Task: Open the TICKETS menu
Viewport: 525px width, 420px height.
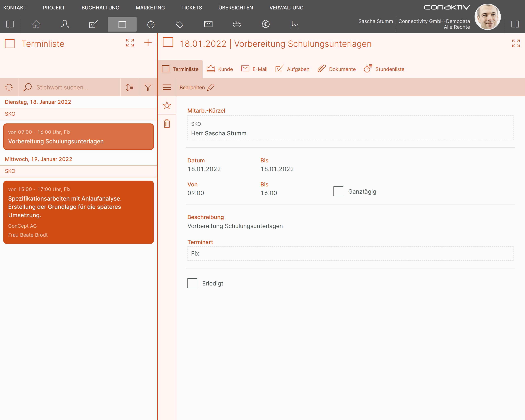Action: [192, 8]
